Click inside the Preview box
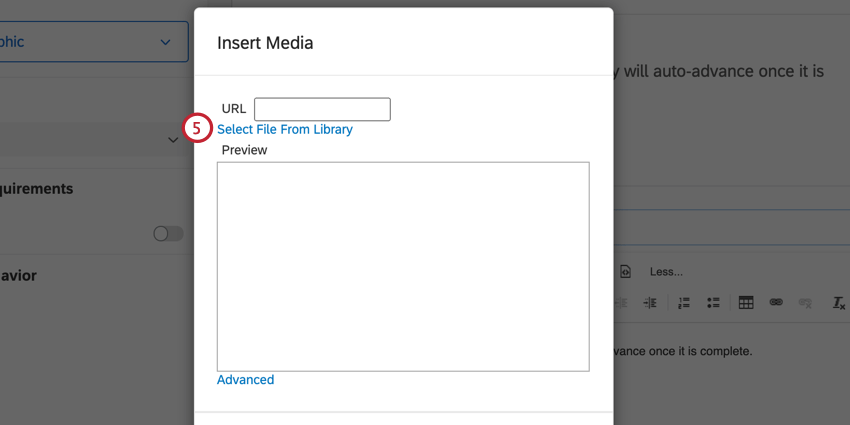Viewport: 850px width, 425px height. (x=402, y=266)
